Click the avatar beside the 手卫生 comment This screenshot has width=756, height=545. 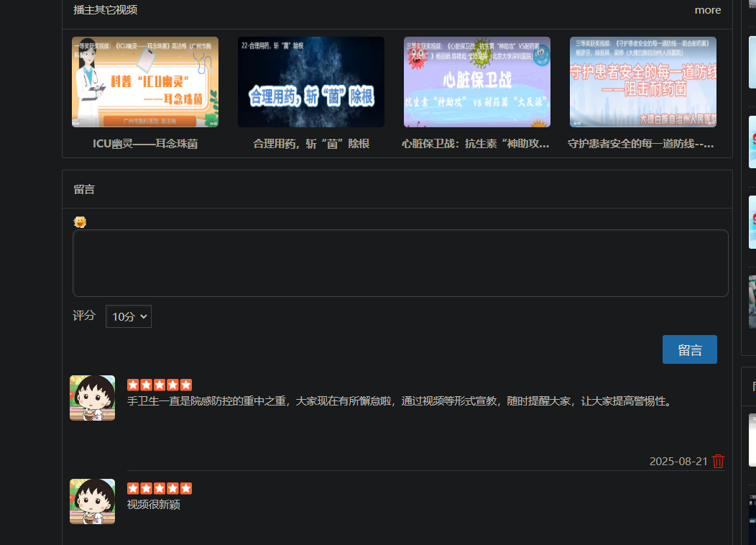coord(92,398)
